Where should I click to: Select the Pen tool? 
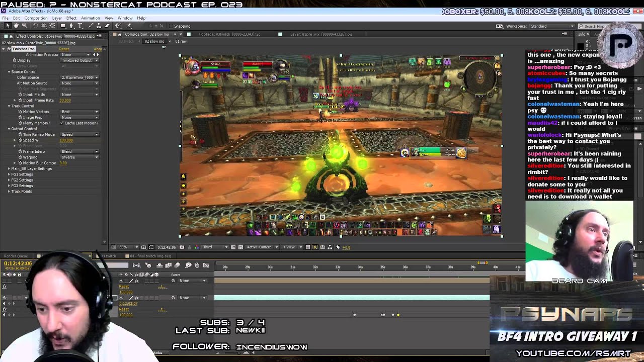[x=71, y=26]
